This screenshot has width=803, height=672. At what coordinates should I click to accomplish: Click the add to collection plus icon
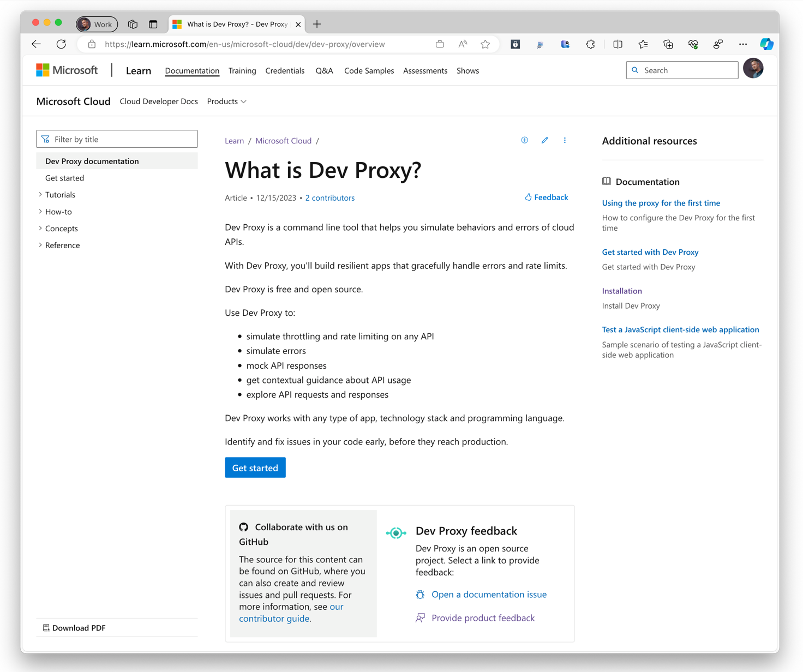[524, 140]
